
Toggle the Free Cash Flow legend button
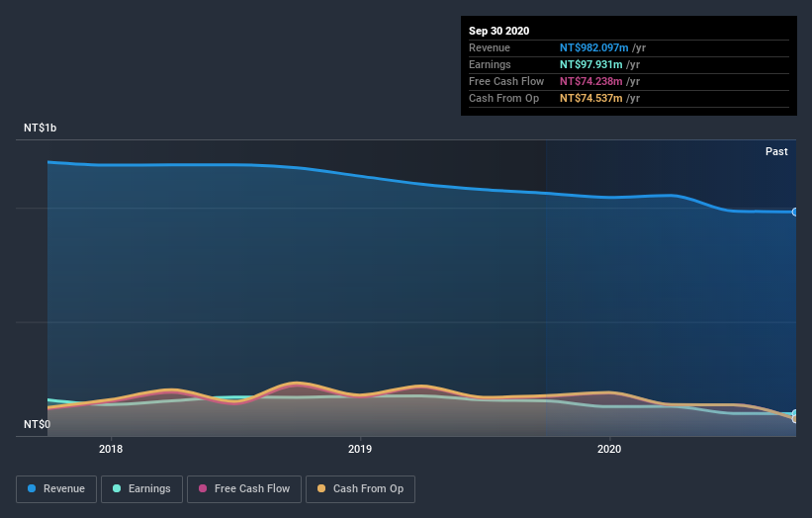click(x=244, y=489)
